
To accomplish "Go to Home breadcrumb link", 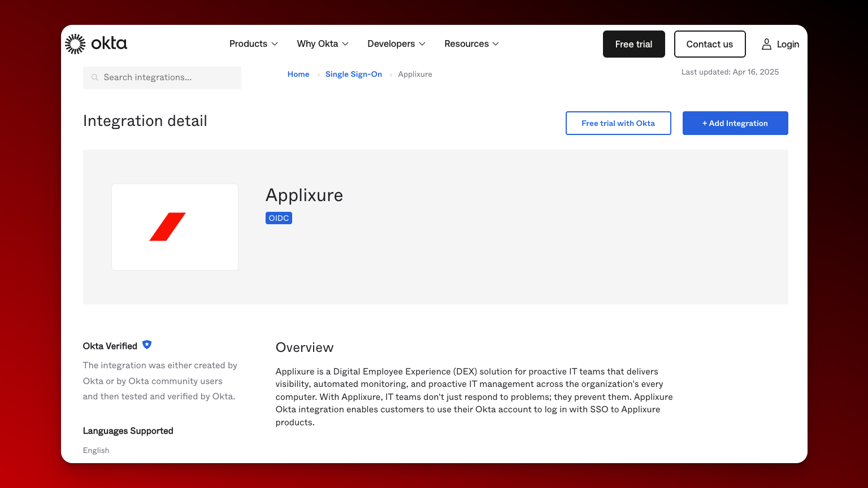I will pos(298,74).
